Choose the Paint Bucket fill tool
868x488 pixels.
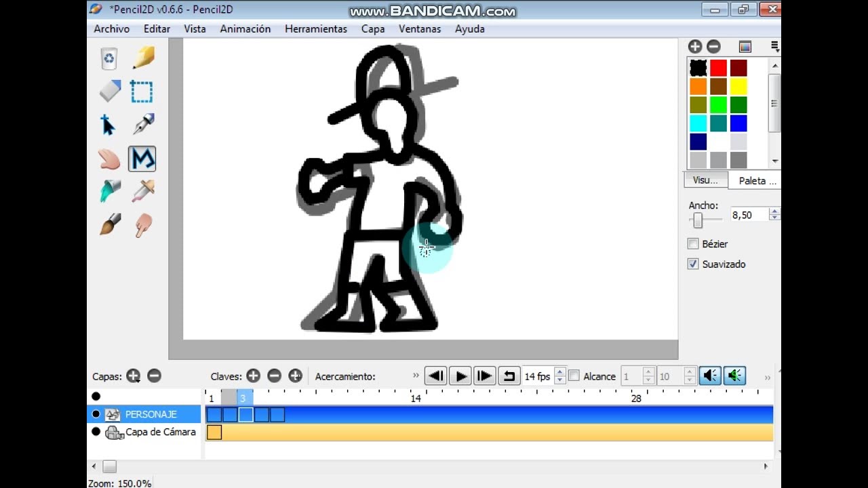pyautogui.click(x=109, y=191)
